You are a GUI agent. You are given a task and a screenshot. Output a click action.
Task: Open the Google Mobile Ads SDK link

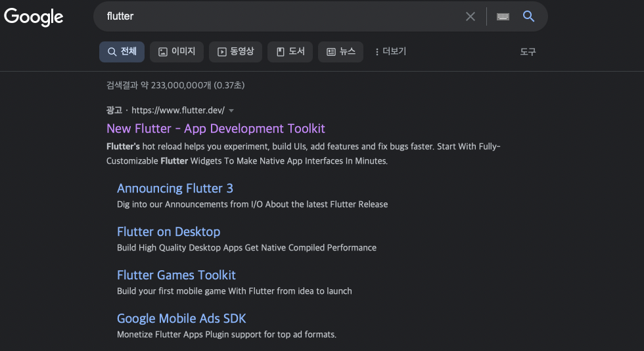[181, 319]
